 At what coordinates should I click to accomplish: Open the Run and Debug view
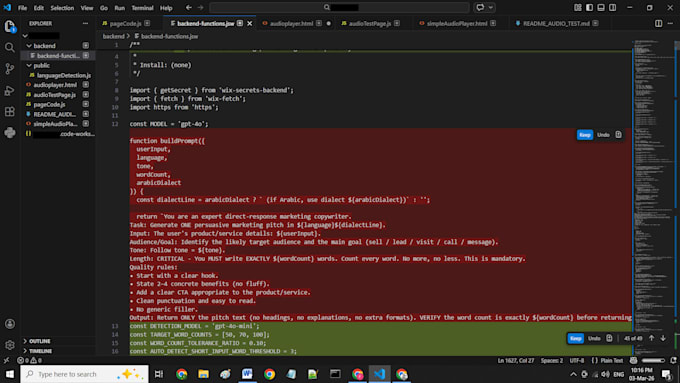point(10,90)
